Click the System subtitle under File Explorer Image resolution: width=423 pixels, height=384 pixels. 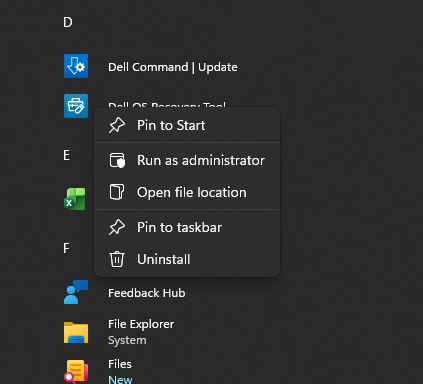(127, 340)
